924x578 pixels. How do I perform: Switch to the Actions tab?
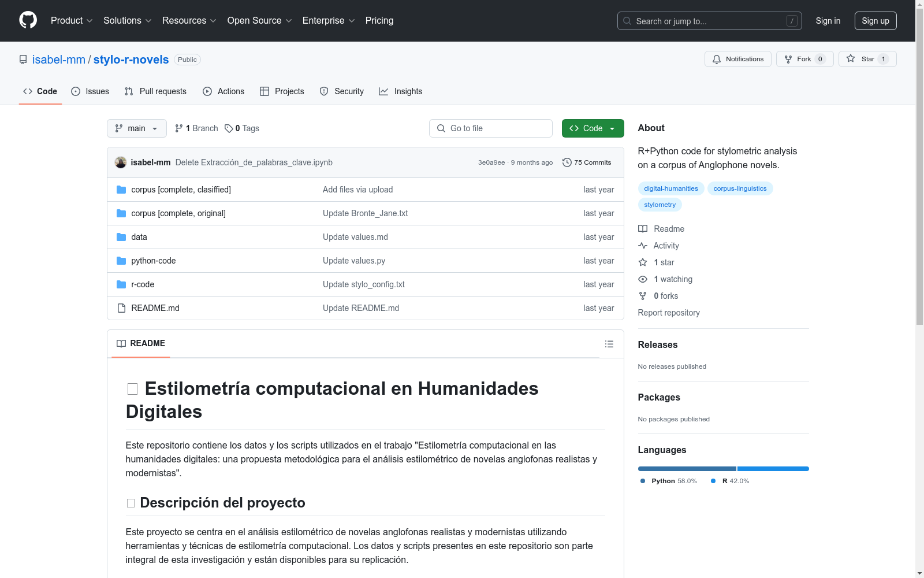223,91
